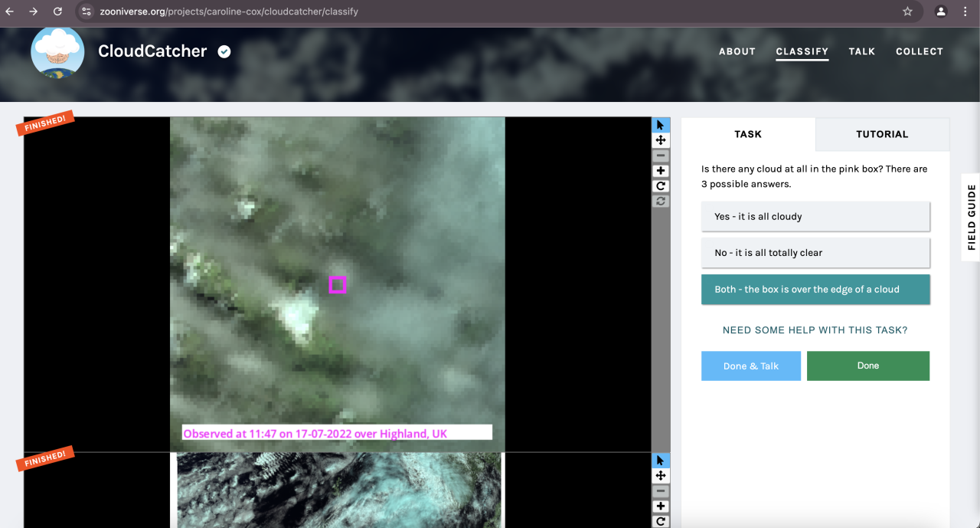
Task: Select the pointer tool in second image toolbar
Action: click(661, 461)
